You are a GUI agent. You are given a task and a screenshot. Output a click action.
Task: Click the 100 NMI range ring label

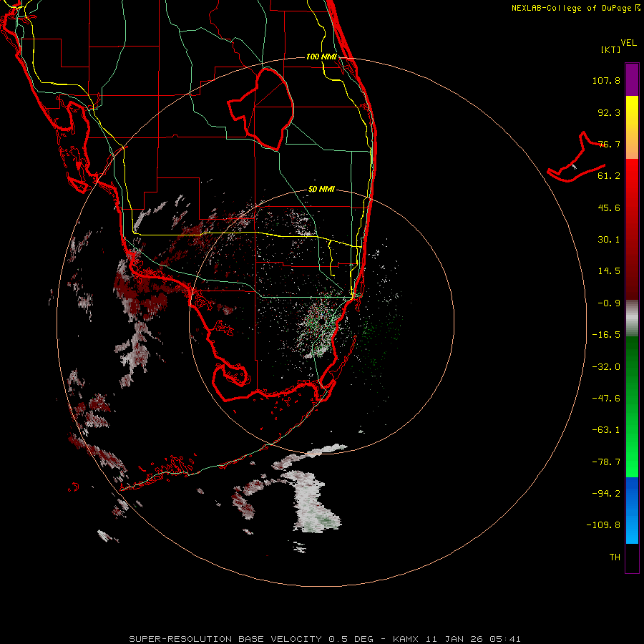click(x=321, y=57)
